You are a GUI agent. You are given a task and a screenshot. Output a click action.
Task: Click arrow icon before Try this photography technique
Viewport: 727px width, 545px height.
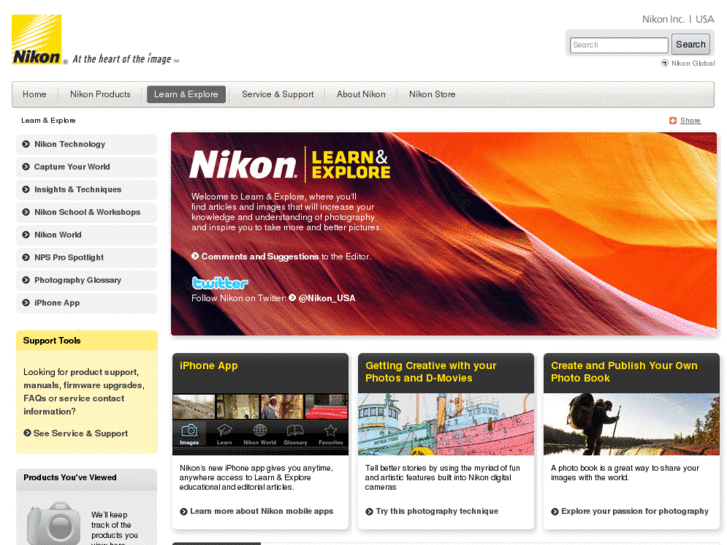(369, 512)
